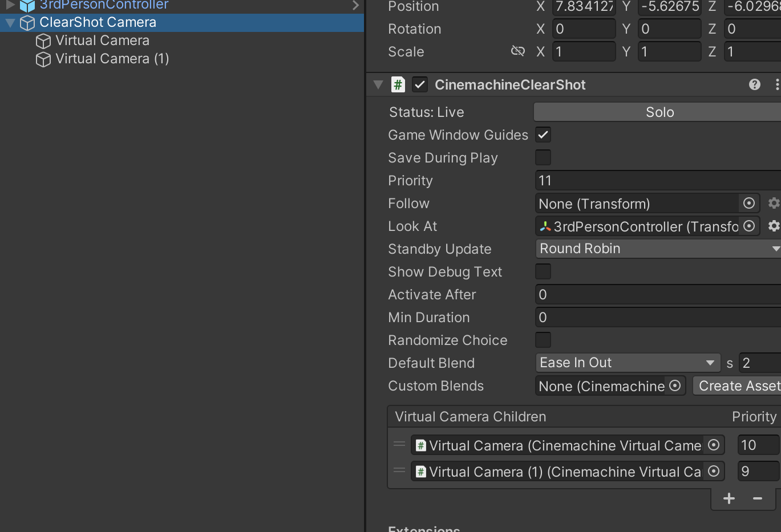Click the Randomize Choice label
The width and height of the screenshot is (781, 532).
click(447, 340)
